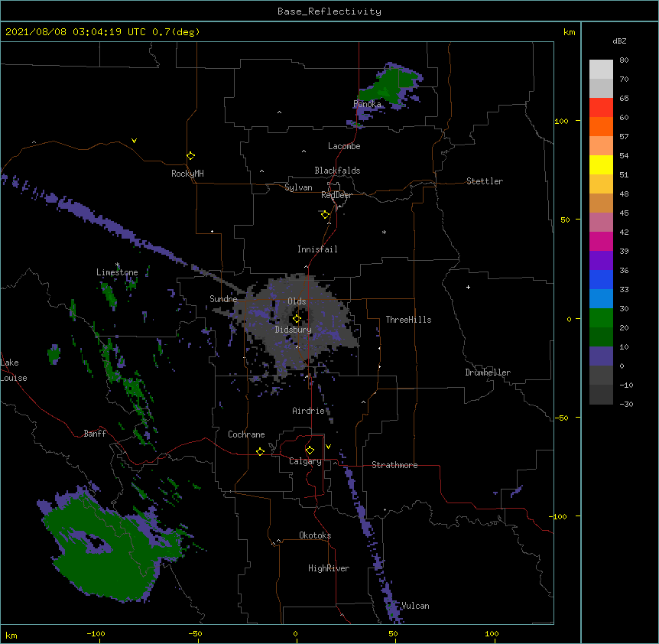Viewport: 659px width, 644px height.
Task: Click the Calgary city label
Action: [305, 461]
